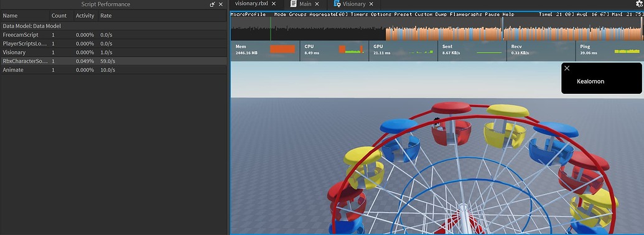Screen dimensions: 644x235
Task: Open the Recv network stats panel
Action: click(x=541, y=51)
